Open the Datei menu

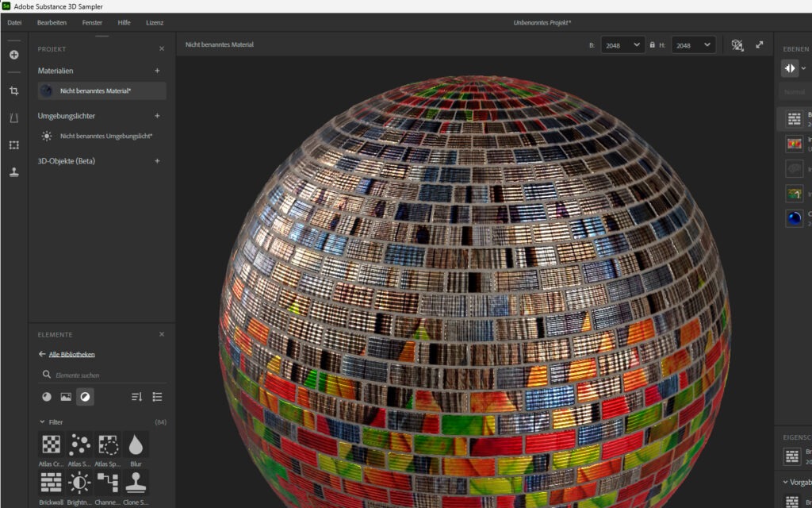14,22
